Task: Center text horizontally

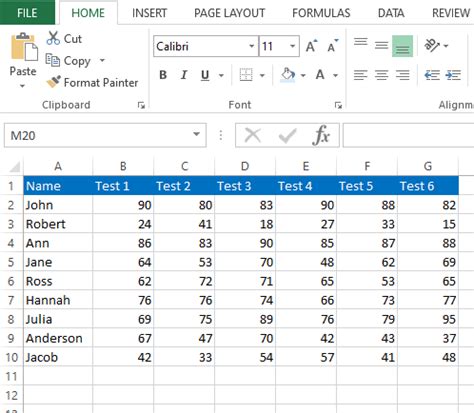Action: [x=381, y=75]
